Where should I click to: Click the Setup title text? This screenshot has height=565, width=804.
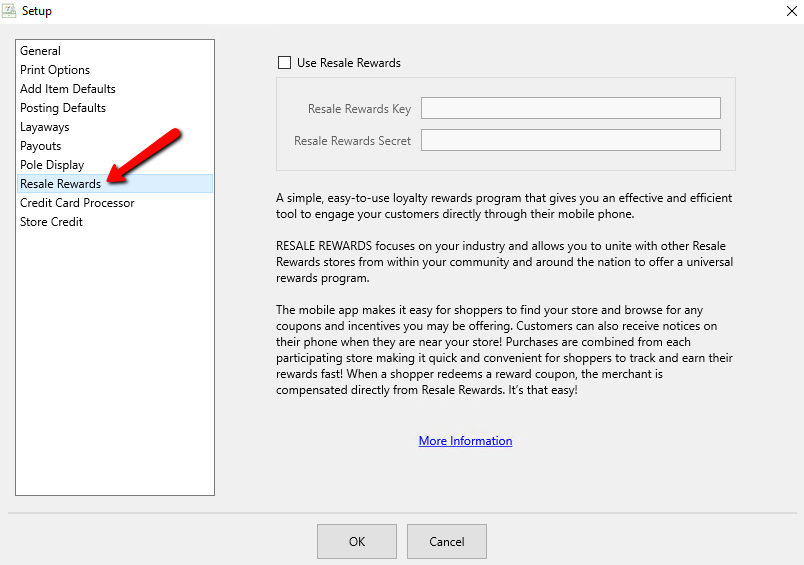36,11
